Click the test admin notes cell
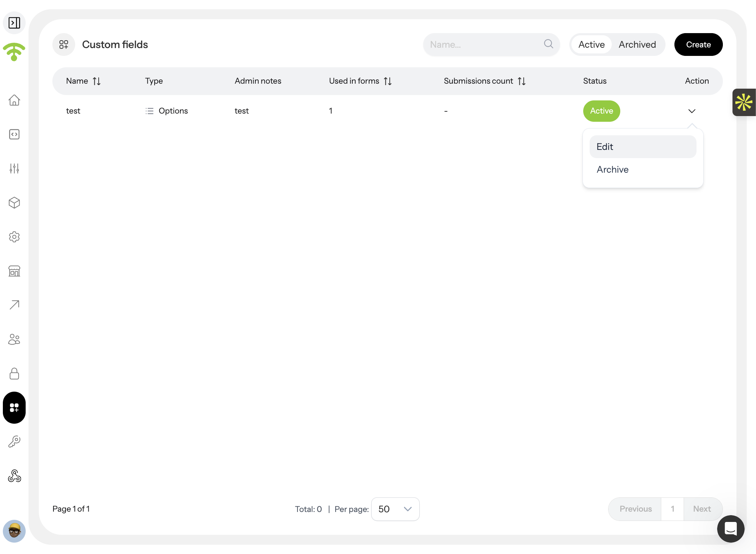This screenshot has width=756, height=554. tap(242, 111)
